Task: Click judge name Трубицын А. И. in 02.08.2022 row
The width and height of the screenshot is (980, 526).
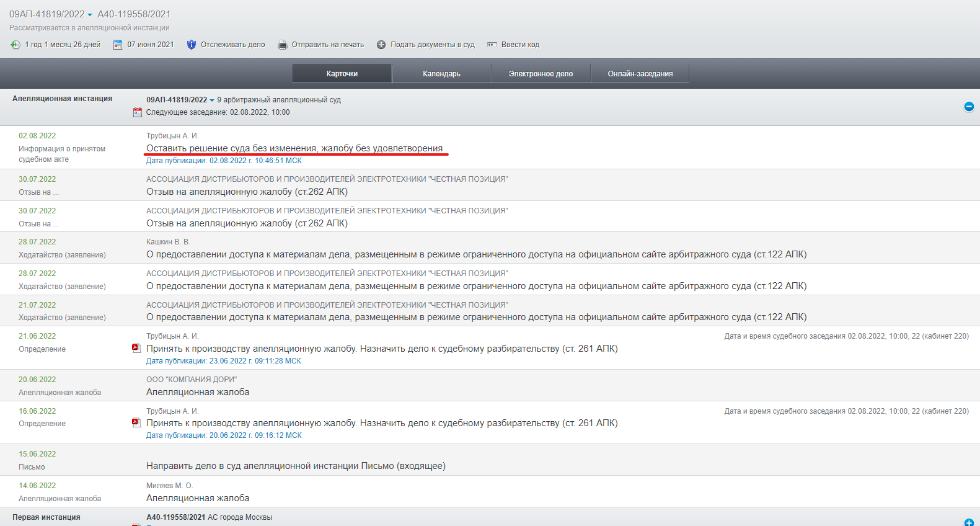Action: 172,136
